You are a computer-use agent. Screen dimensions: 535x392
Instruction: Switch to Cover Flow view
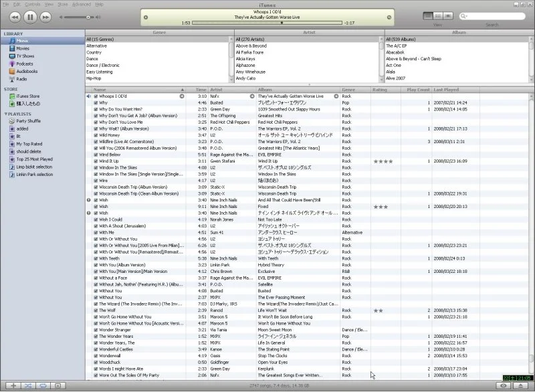point(447,16)
